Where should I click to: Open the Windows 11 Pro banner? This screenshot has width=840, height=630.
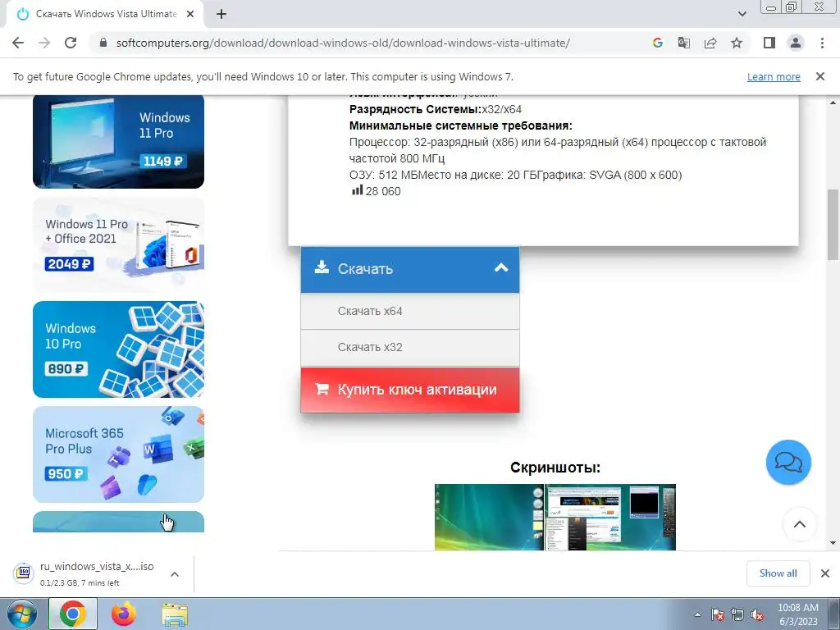point(118,141)
